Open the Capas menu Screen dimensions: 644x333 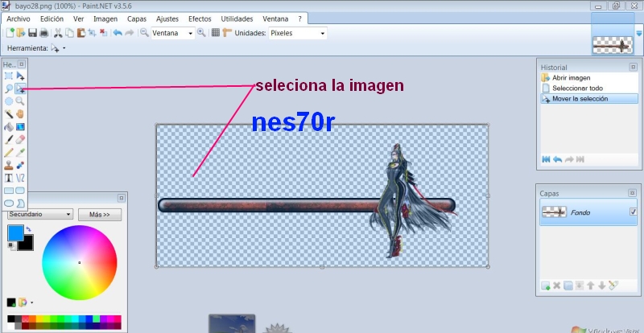(137, 18)
